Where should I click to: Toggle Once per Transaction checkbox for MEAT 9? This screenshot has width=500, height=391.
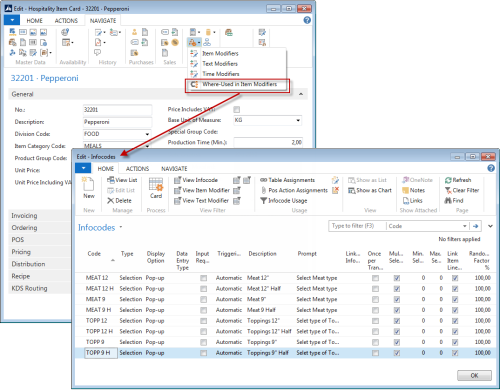coord(375,299)
